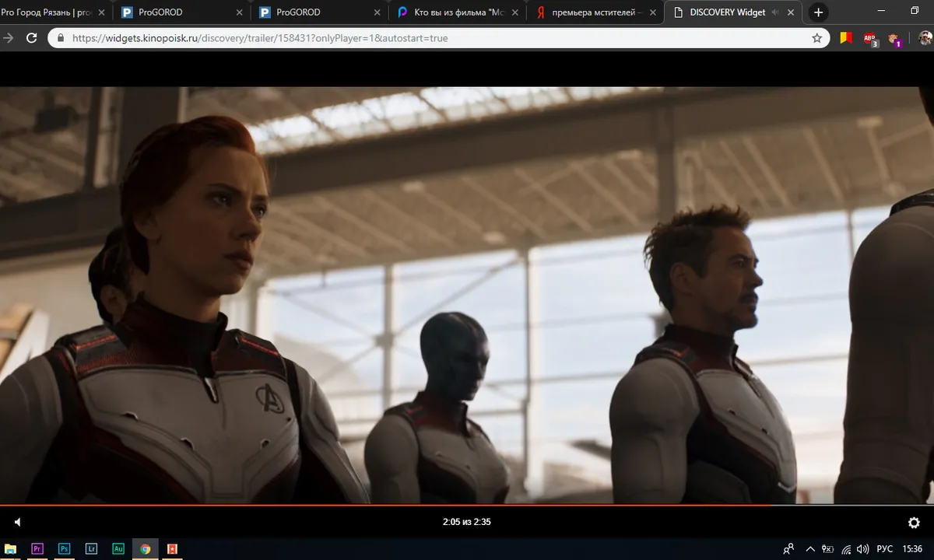Click the kinopoisk URL address bar
Viewport: 934px width, 560px height.
pyautogui.click(x=436, y=38)
